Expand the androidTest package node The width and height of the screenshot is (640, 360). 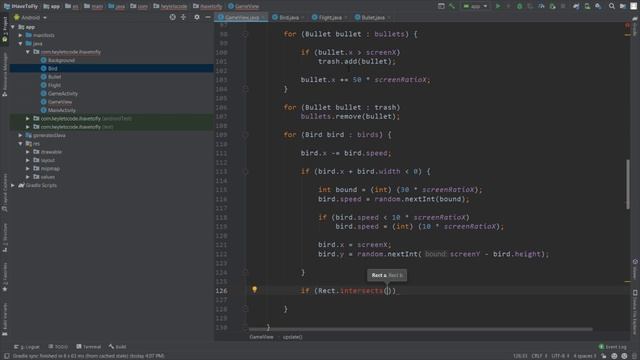coord(28,118)
